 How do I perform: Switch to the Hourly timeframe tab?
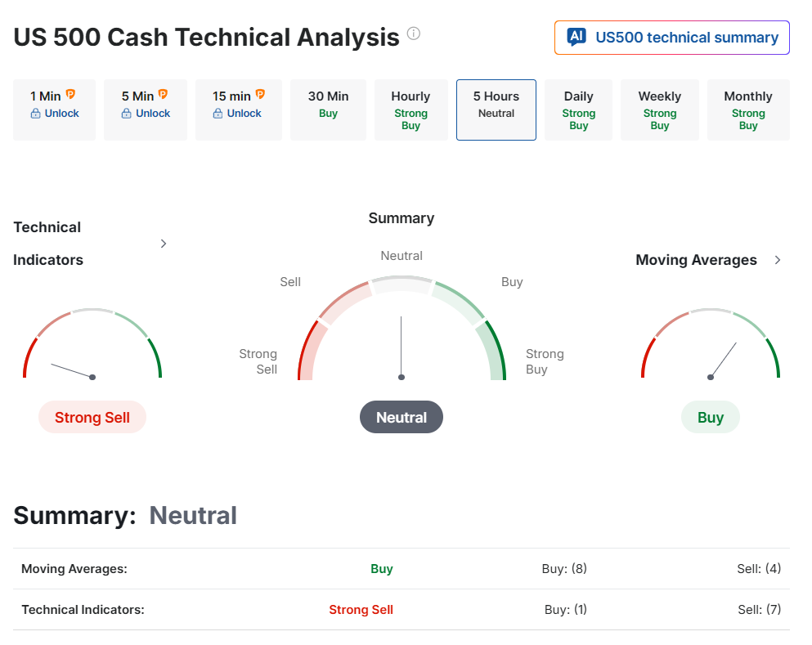pyautogui.click(x=411, y=110)
